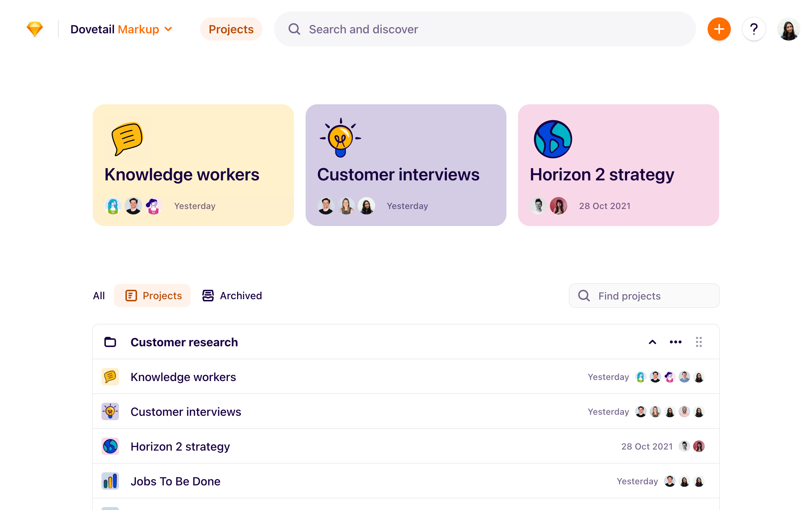Viewport: 812px width, 510px height.
Task: Open the Horizon 2 strategy pink card
Action: pyautogui.click(x=618, y=165)
